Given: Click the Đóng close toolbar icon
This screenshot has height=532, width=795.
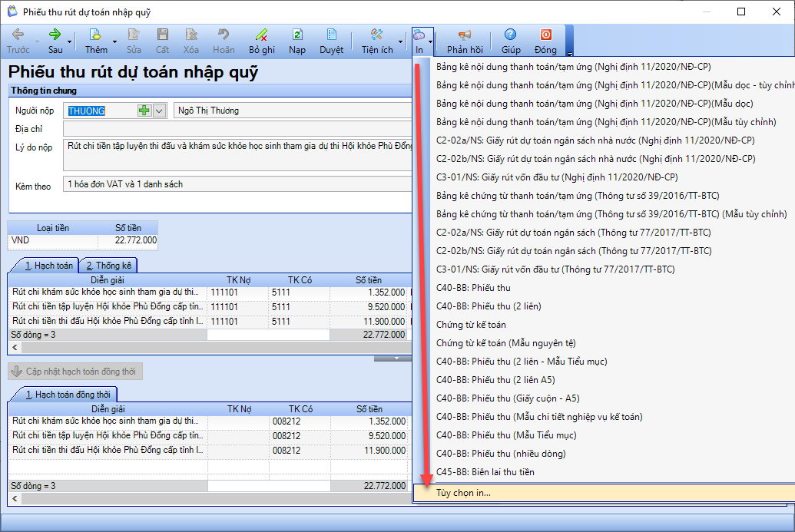Looking at the screenshot, I should click(x=545, y=35).
